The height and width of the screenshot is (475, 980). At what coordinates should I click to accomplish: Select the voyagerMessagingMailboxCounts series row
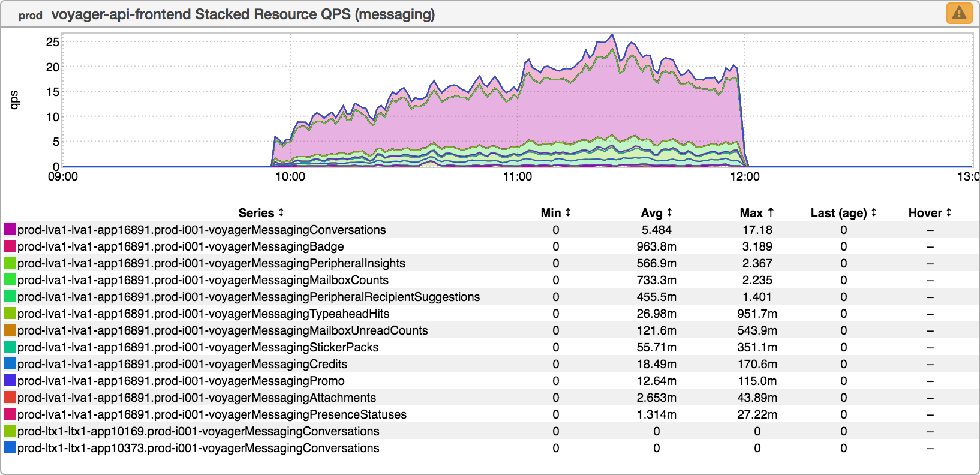pyautogui.click(x=203, y=280)
